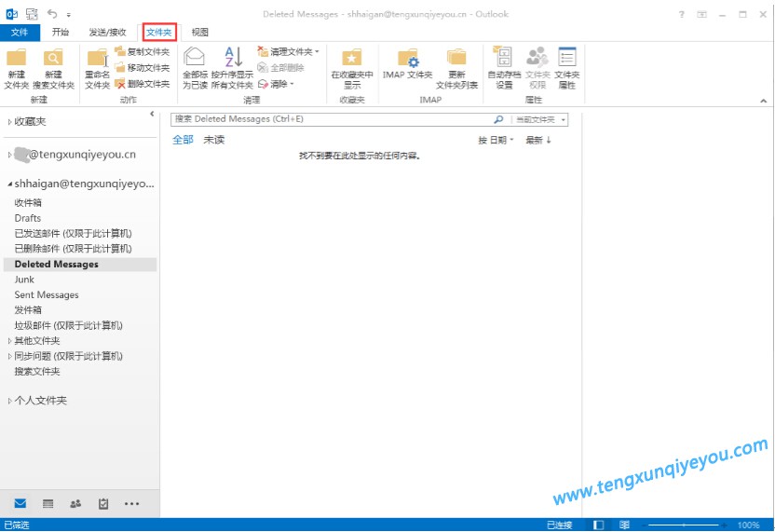This screenshot has width=775, height=532.
Task: Switch to the Home (开始) tab
Action: 61,32
